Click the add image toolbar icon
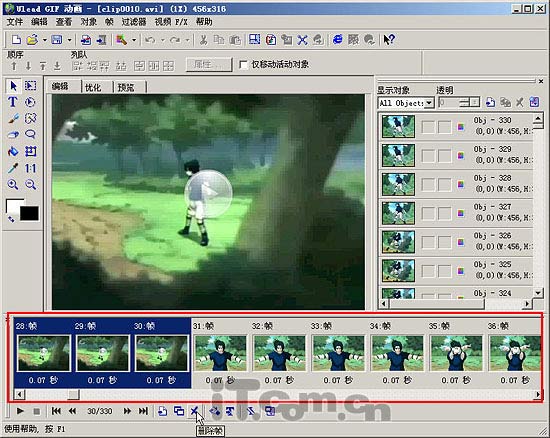 (86, 40)
